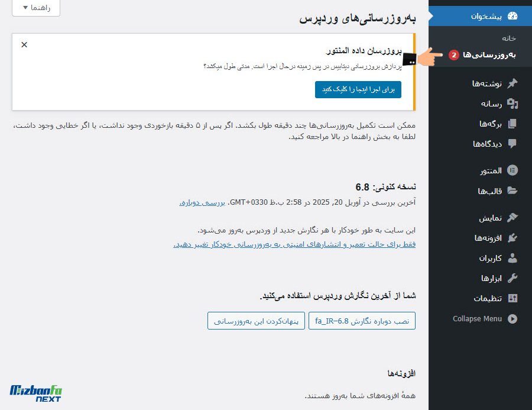Click the Dashboard gauge icon
The image size is (532, 410).
pyautogui.click(x=512, y=16)
